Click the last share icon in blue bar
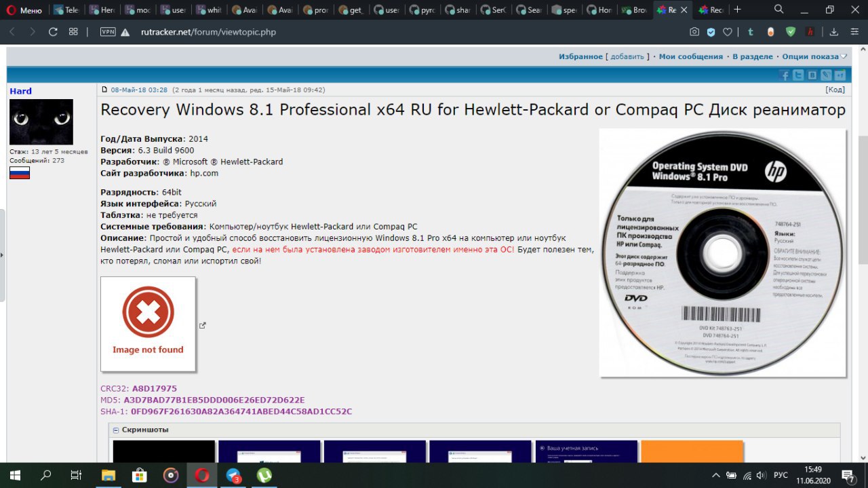The width and height of the screenshot is (868, 488). point(840,75)
